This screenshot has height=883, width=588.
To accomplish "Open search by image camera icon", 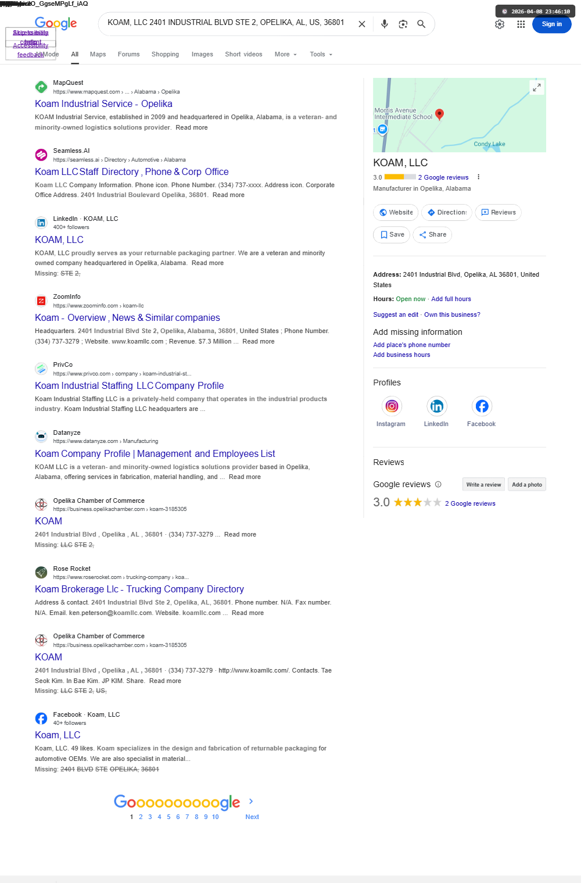I will coord(403,24).
